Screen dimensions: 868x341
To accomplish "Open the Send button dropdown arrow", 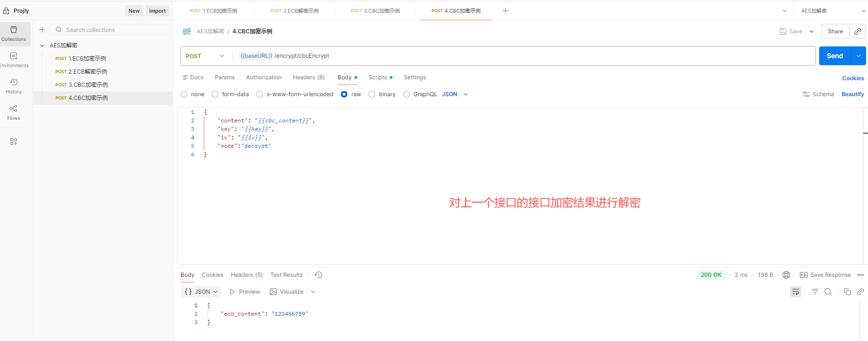I will tap(859, 56).
